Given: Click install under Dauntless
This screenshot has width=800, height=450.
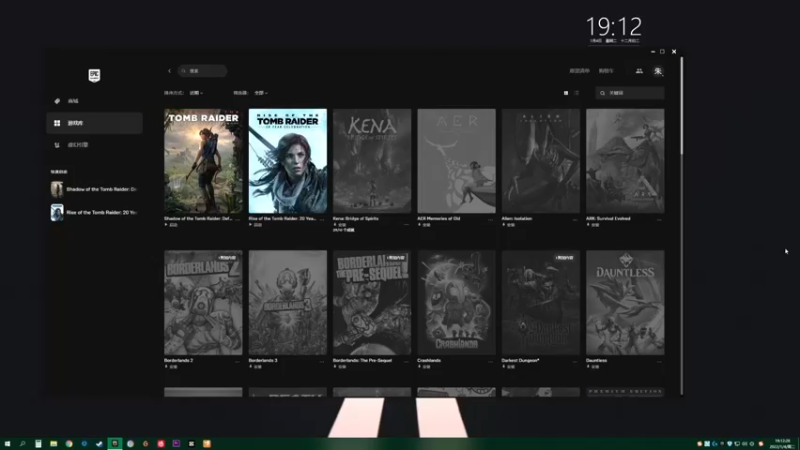Looking at the screenshot, I should [593, 367].
